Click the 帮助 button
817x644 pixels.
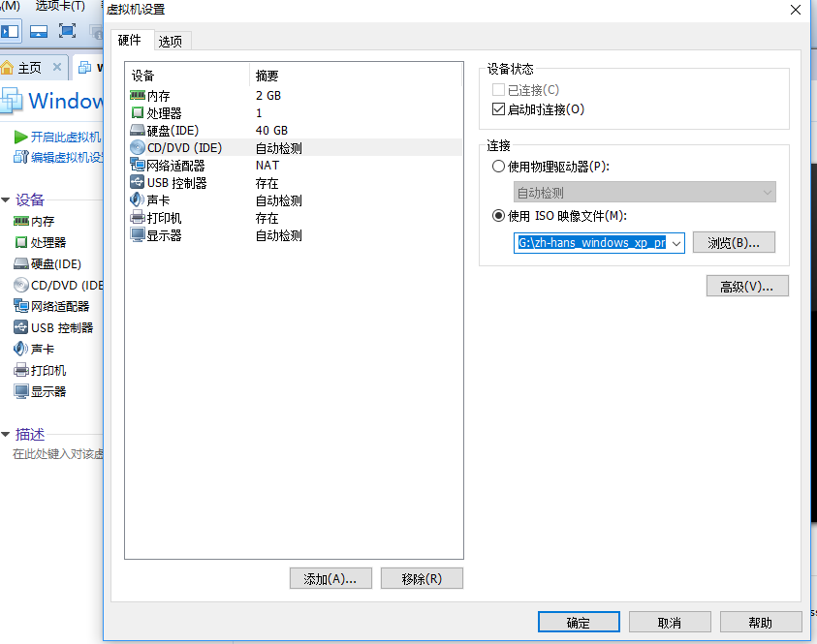tap(761, 622)
